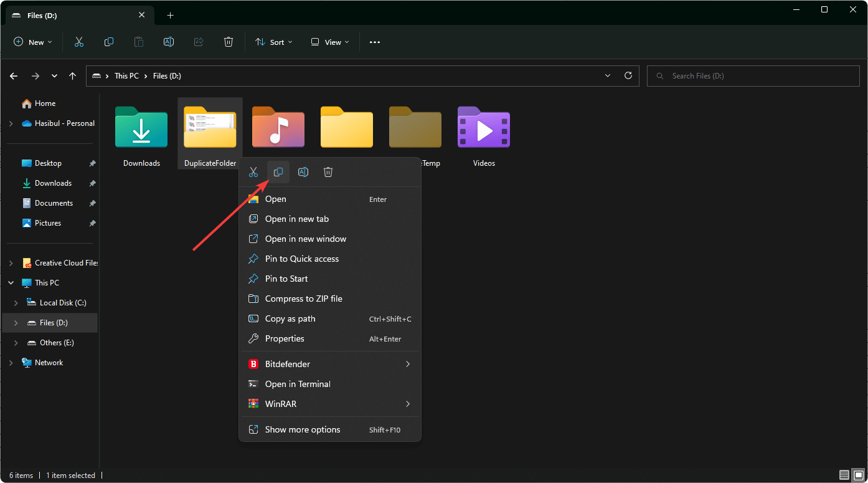Go up one directory level
The image size is (868, 483).
click(x=73, y=76)
